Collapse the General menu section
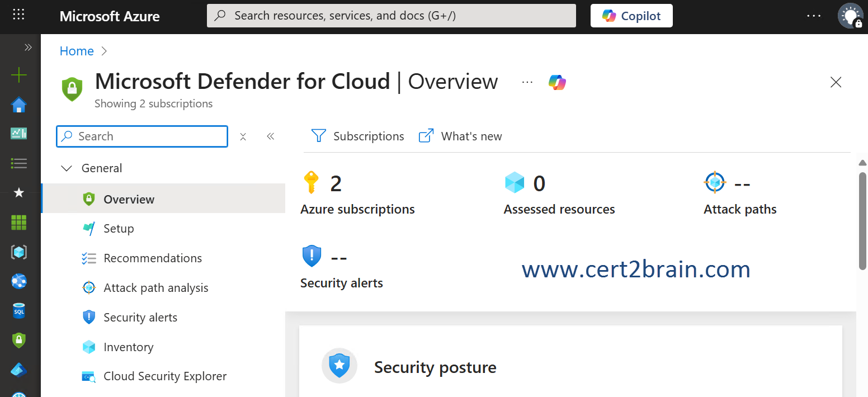This screenshot has width=868, height=397. coord(67,168)
